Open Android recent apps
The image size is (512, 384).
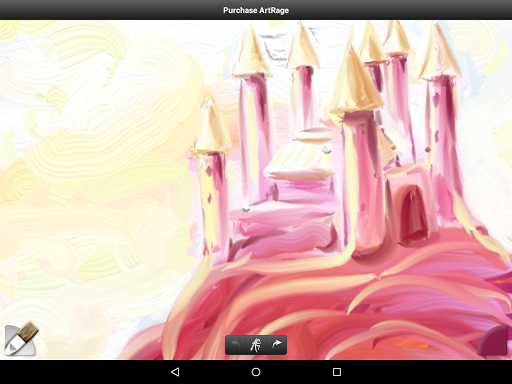point(337,372)
